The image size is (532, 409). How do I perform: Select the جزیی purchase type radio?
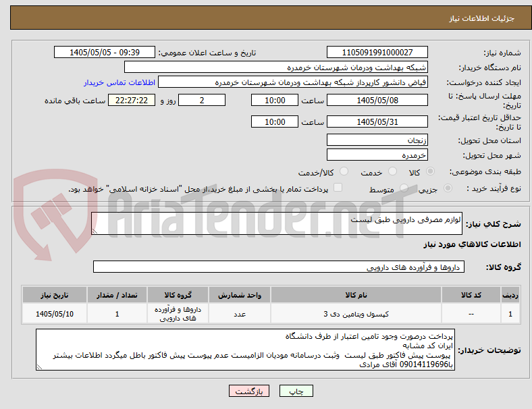coord(448,188)
